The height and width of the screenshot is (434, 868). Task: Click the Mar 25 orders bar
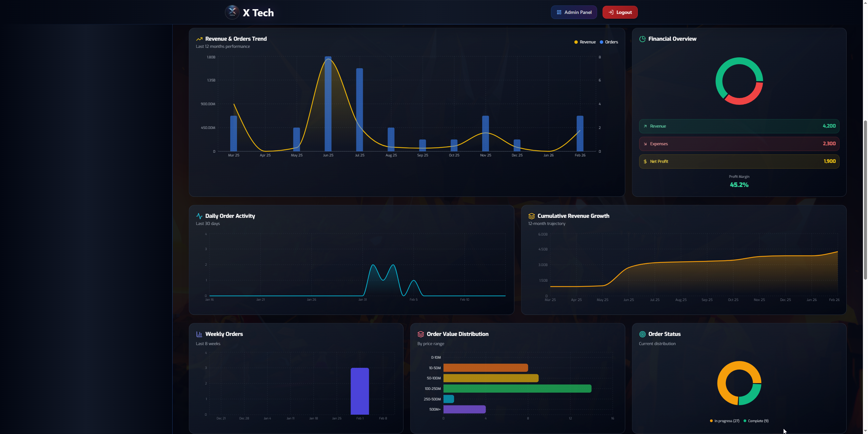pos(234,134)
